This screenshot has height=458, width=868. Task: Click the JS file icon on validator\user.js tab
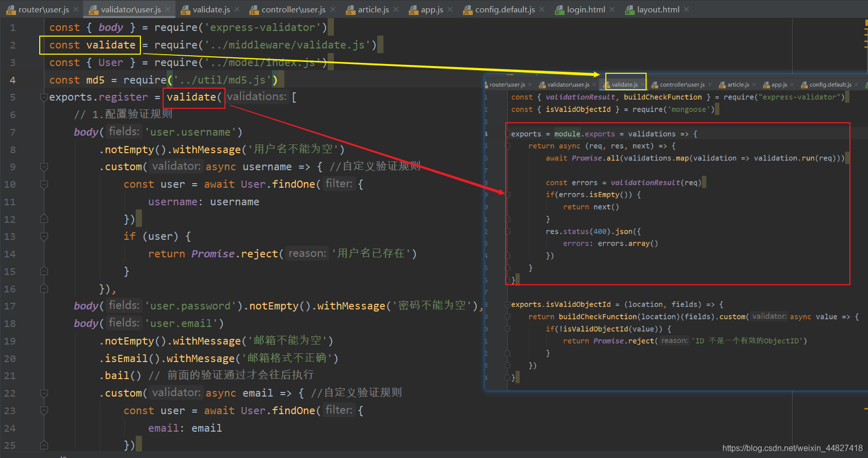tap(93, 10)
